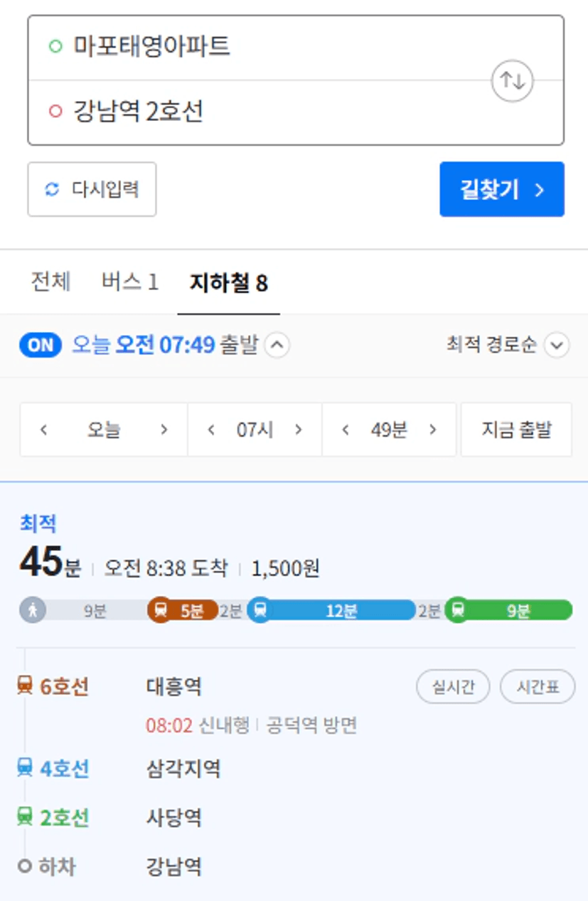This screenshot has width=588, height=901.
Task: Switch to the 전체 tab
Action: [50, 282]
